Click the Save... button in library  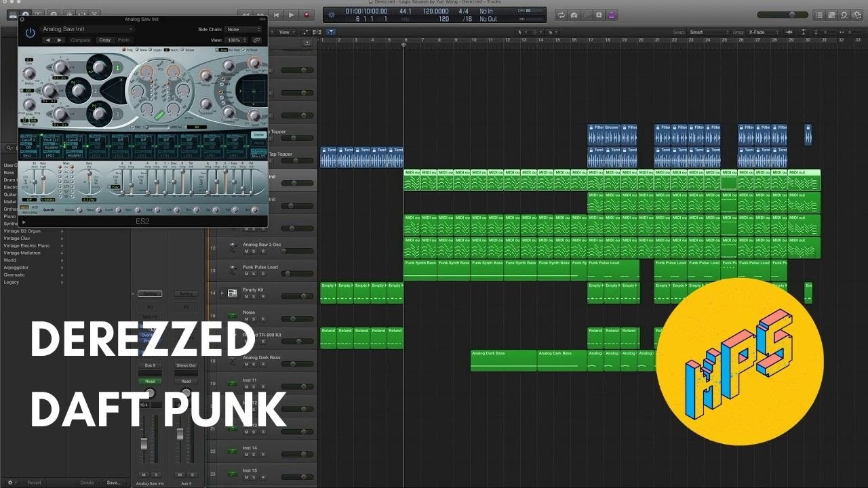(x=114, y=483)
